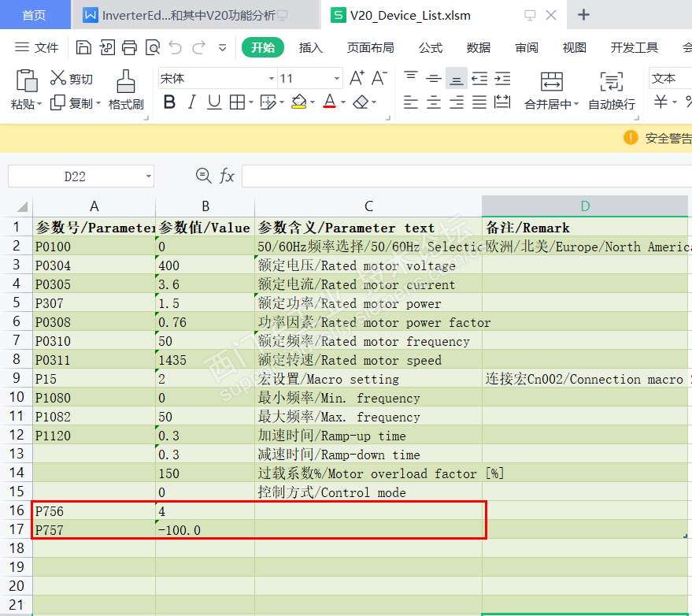Screen dimensions: 692x616
Task: Toggle Underline formatting
Action: pos(214,102)
